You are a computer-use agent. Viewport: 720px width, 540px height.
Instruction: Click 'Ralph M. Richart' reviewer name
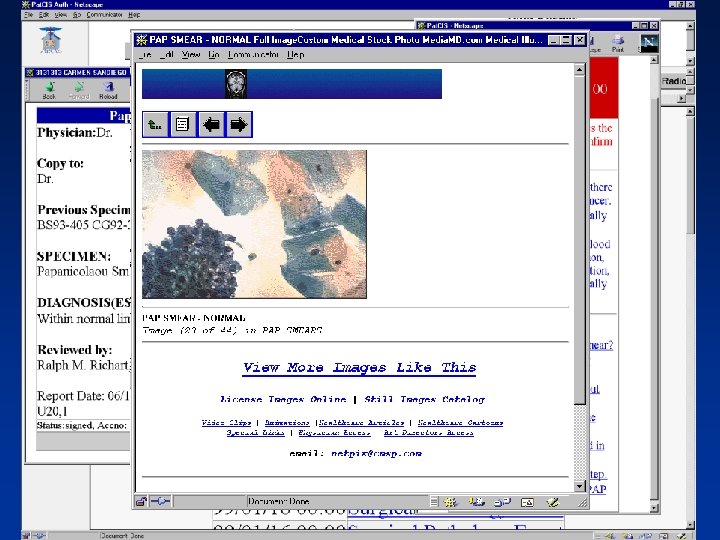[x=84, y=365]
